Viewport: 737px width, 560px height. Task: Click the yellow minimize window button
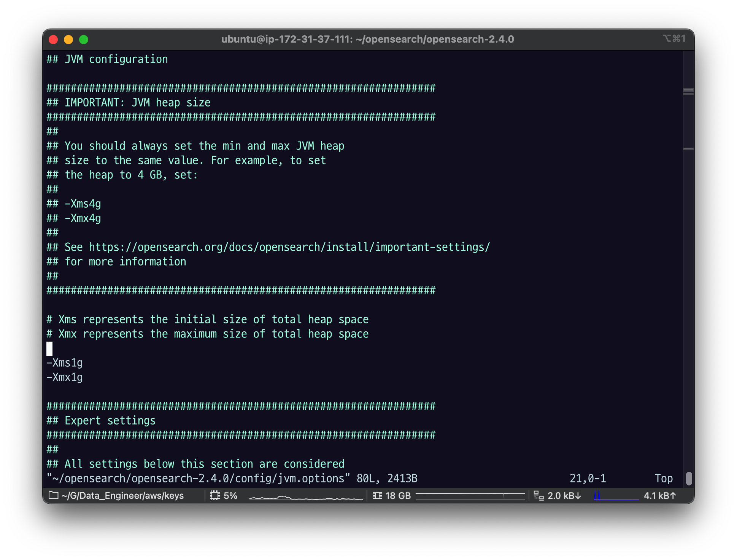click(x=68, y=40)
